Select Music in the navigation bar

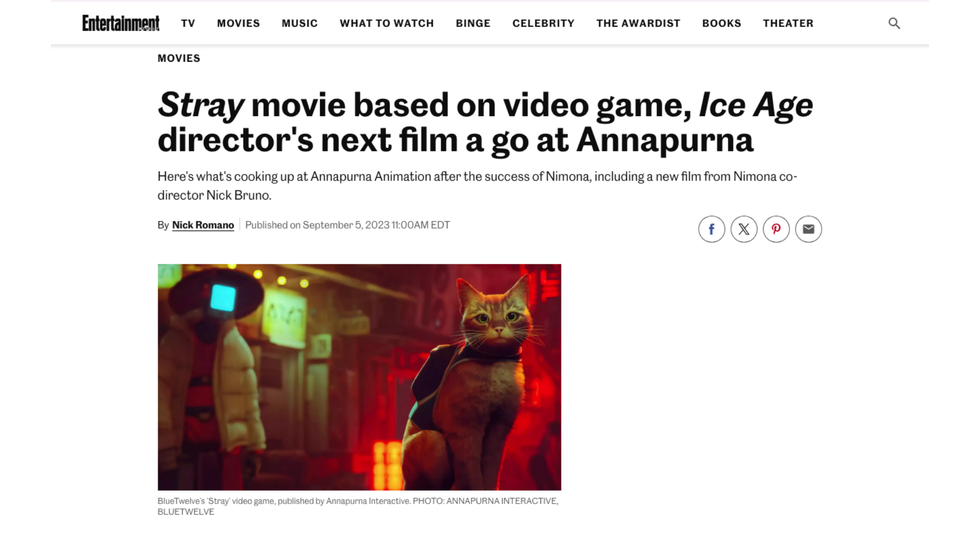pyautogui.click(x=300, y=23)
